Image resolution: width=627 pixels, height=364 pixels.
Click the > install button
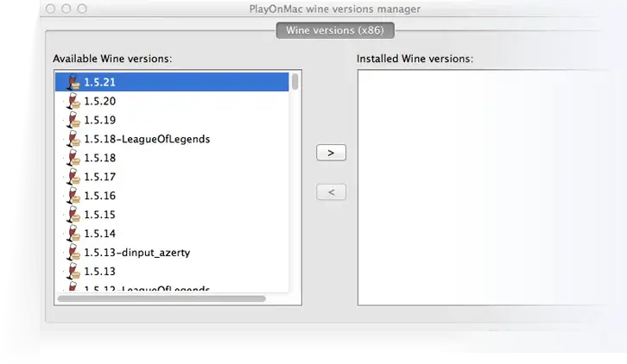pos(331,153)
